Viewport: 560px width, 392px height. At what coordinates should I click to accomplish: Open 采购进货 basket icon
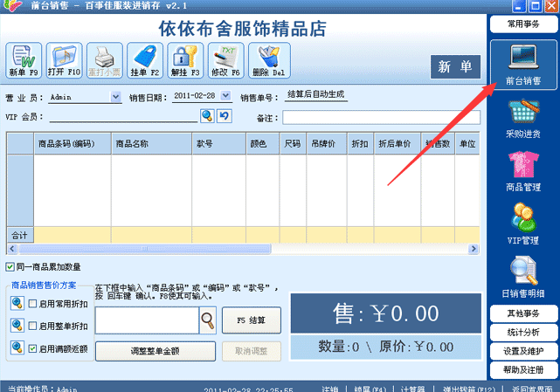pyautogui.click(x=523, y=119)
